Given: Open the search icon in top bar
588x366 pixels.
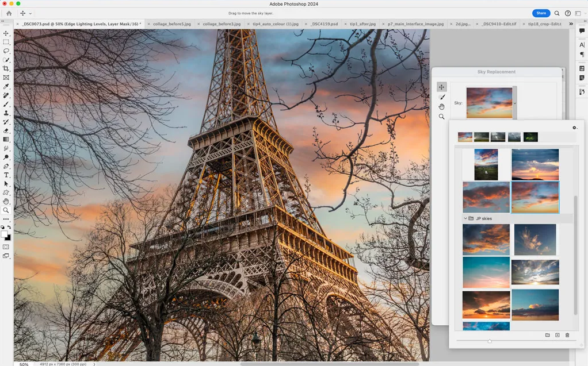Looking at the screenshot, I should point(557,13).
